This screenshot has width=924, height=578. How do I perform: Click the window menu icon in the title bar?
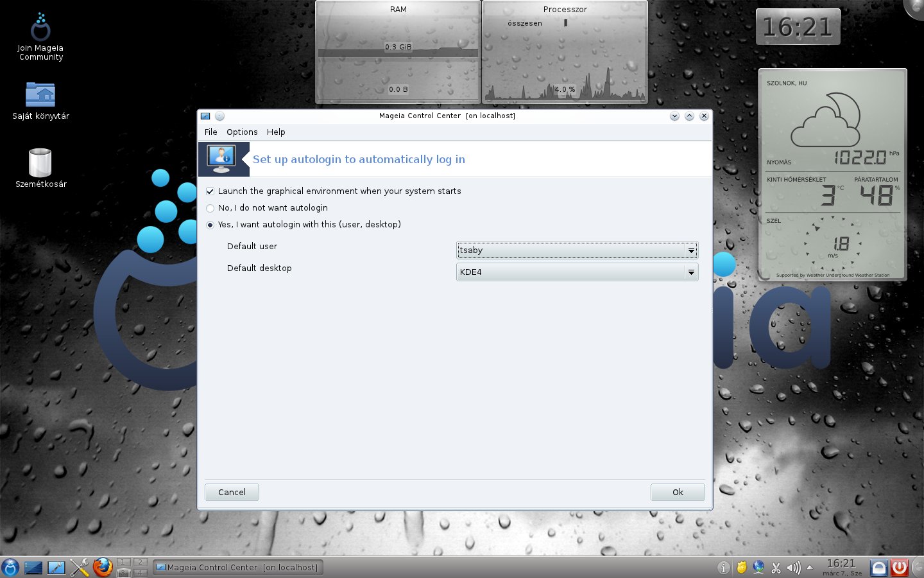205,116
